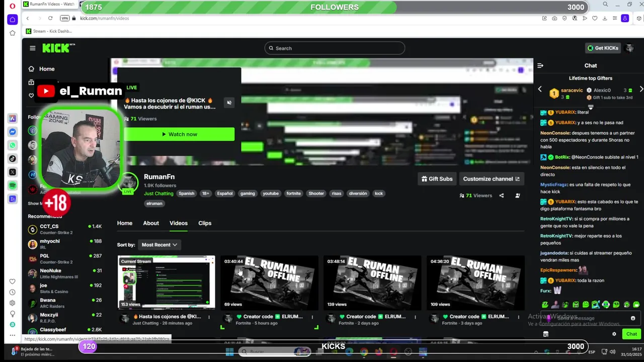This screenshot has height=362, width=644.
Task: Expand the top gifters panel chevron
Action: tap(591, 107)
